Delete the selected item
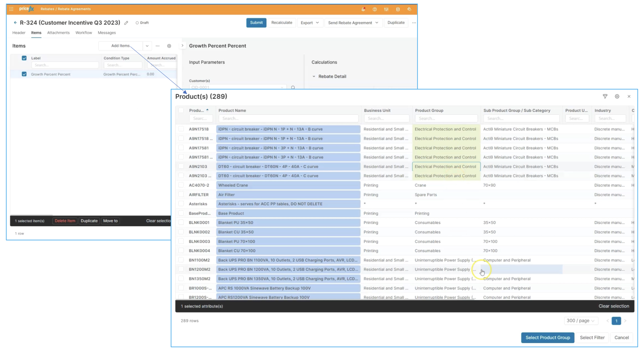 (x=65, y=221)
